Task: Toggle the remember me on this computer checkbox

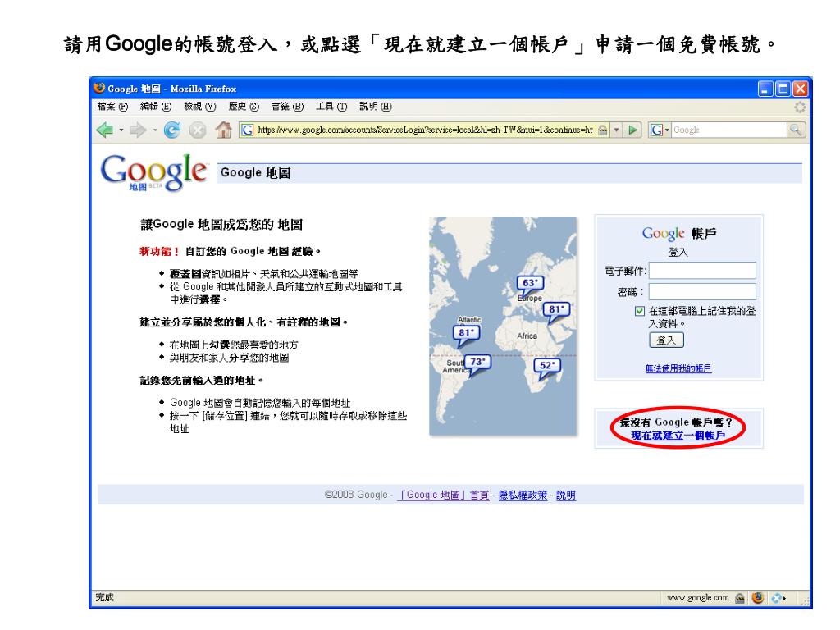Action: click(640, 311)
